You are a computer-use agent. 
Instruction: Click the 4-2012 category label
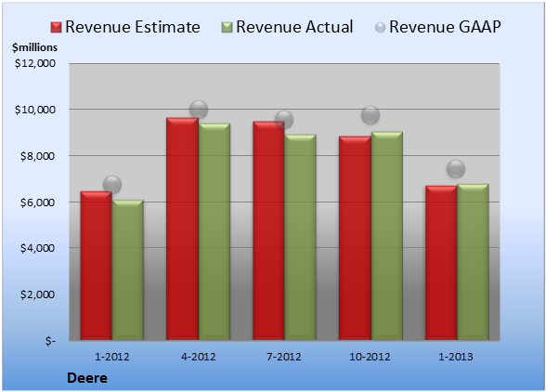click(x=199, y=357)
